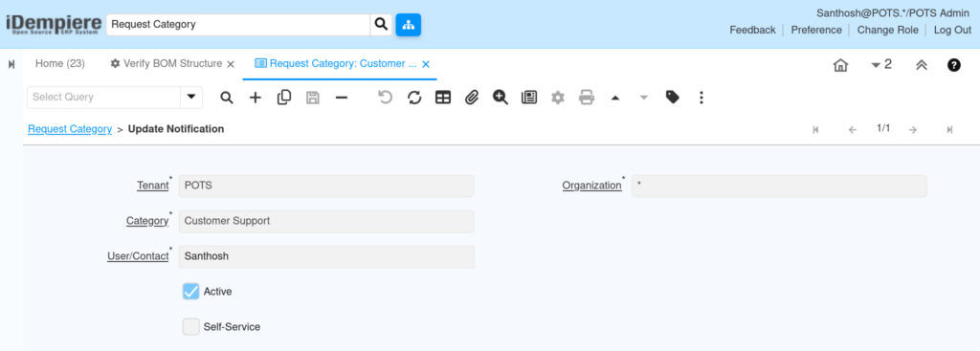Open the Feedback link
Image resolution: width=980 pixels, height=351 pixels.
coord(752,30)
